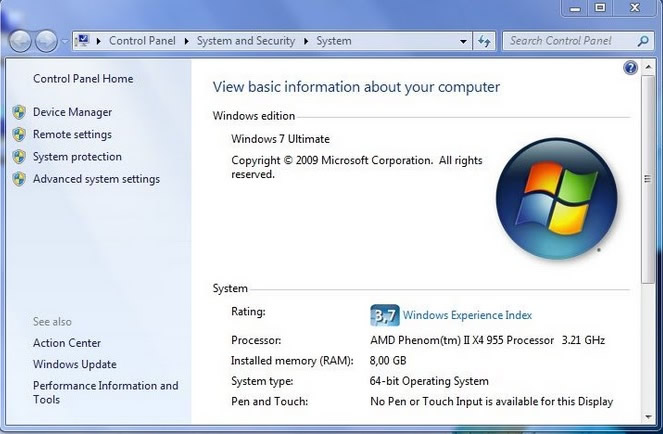Click the View basic information heading
Screen dimensions: 663x434
[356, 87]
